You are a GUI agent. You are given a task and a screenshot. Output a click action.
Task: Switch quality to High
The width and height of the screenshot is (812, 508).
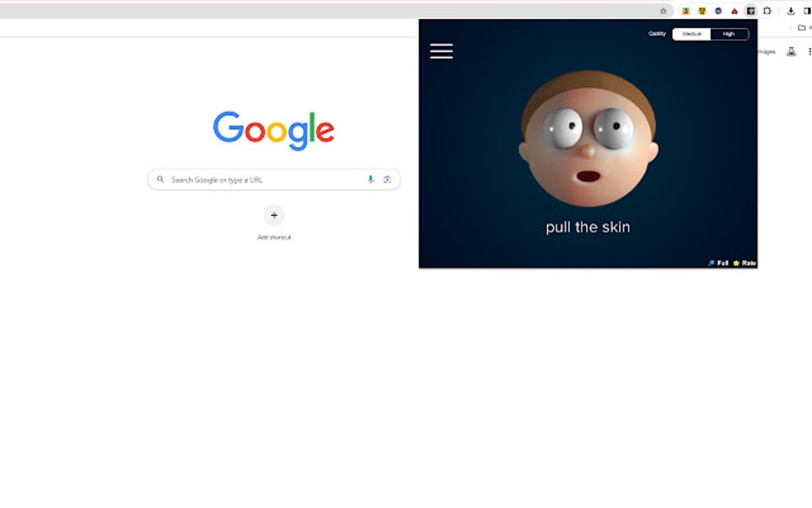point(728,33)
